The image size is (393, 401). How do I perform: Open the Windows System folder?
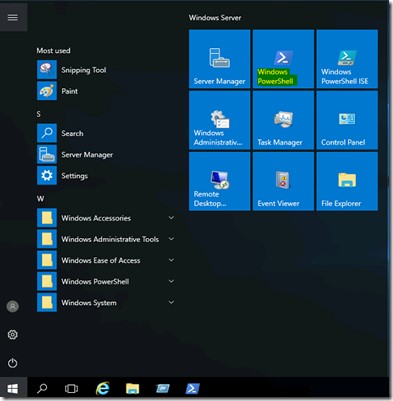(106, 303)
